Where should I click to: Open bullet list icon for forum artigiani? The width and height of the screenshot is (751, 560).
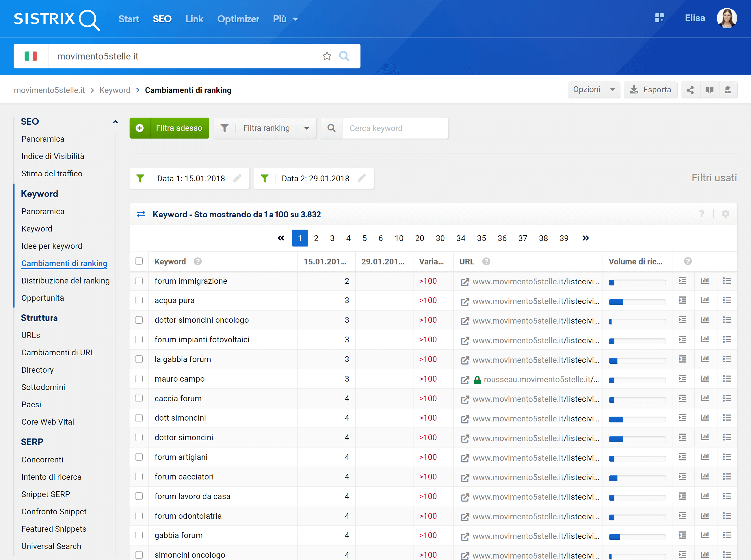tap(727, 457)
